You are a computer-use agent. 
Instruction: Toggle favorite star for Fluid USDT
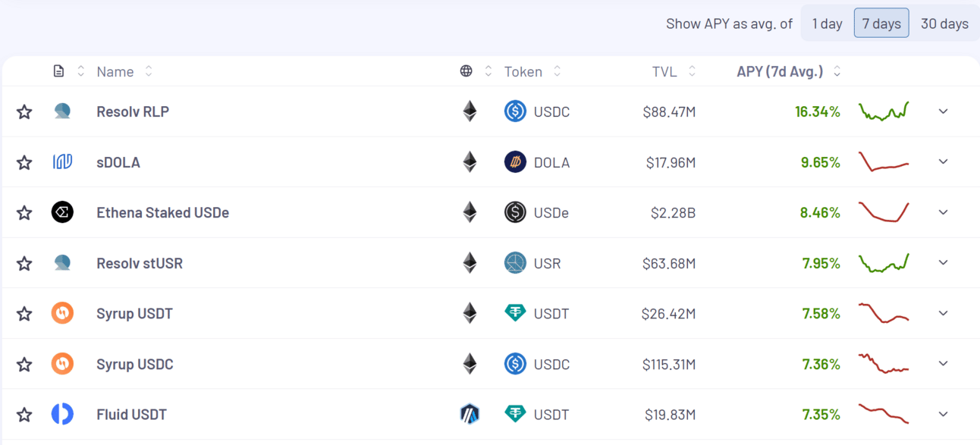(x=24, y=415)
